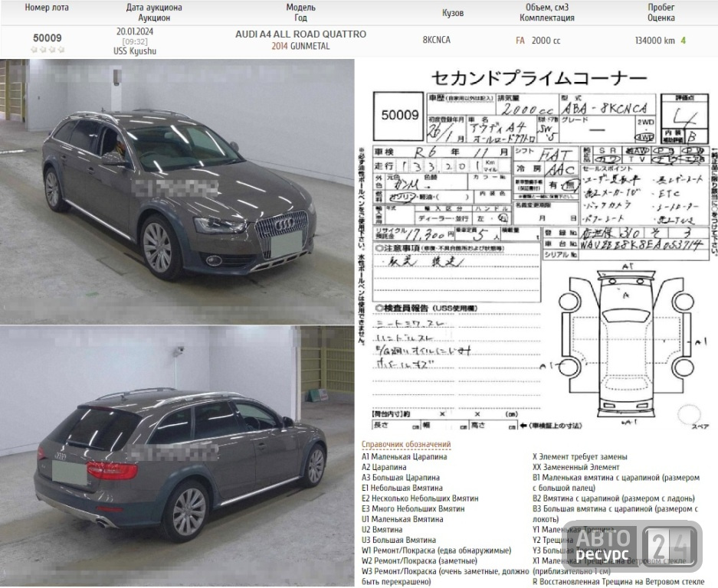Viewport: 718px width, 588px height.
Task: Open the rear view photo of the Audi
Action: [x=177, y=456]
